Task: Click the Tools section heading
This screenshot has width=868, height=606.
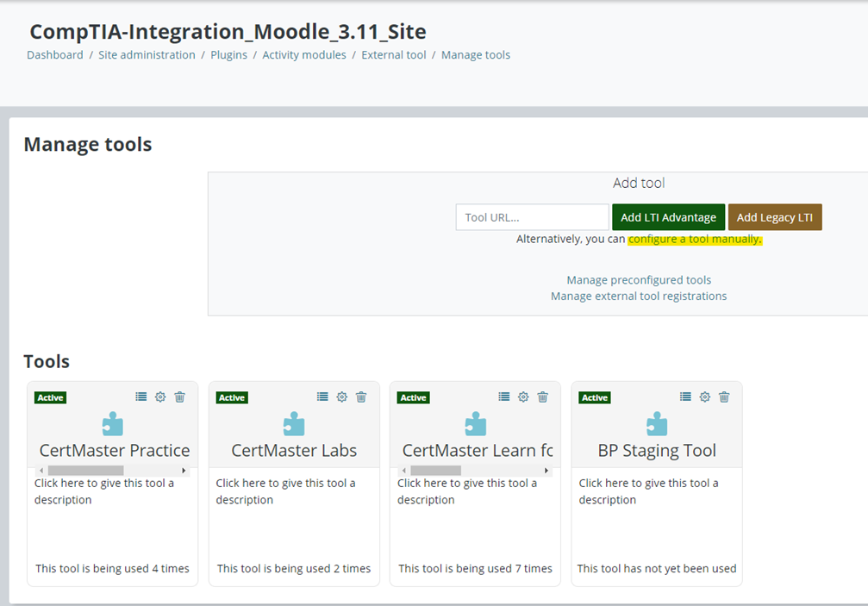Action: coord(47,361)
